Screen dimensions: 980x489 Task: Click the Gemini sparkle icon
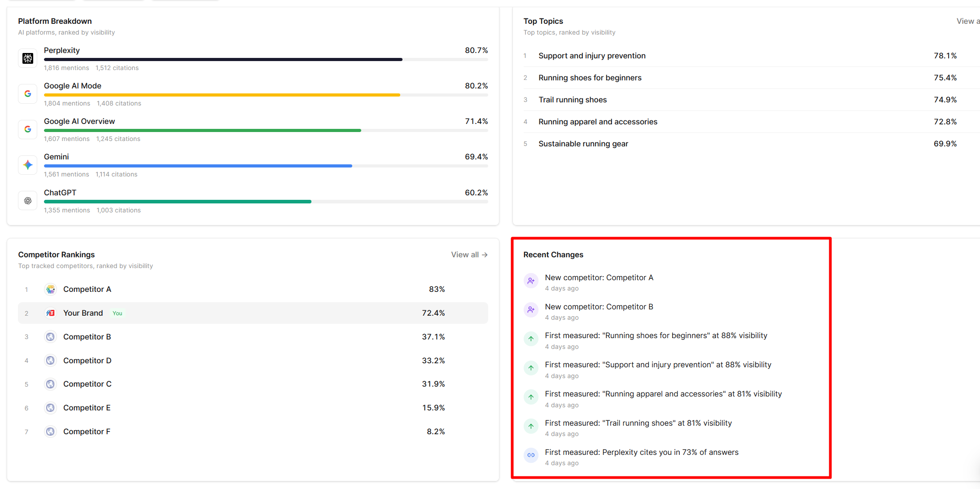click(x=28, y=165)
